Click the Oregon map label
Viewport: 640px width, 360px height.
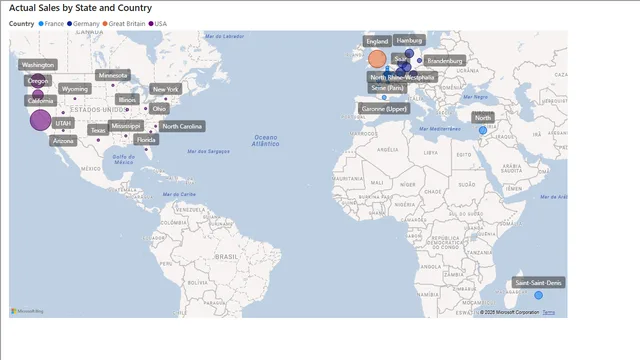tap(38, 81)
